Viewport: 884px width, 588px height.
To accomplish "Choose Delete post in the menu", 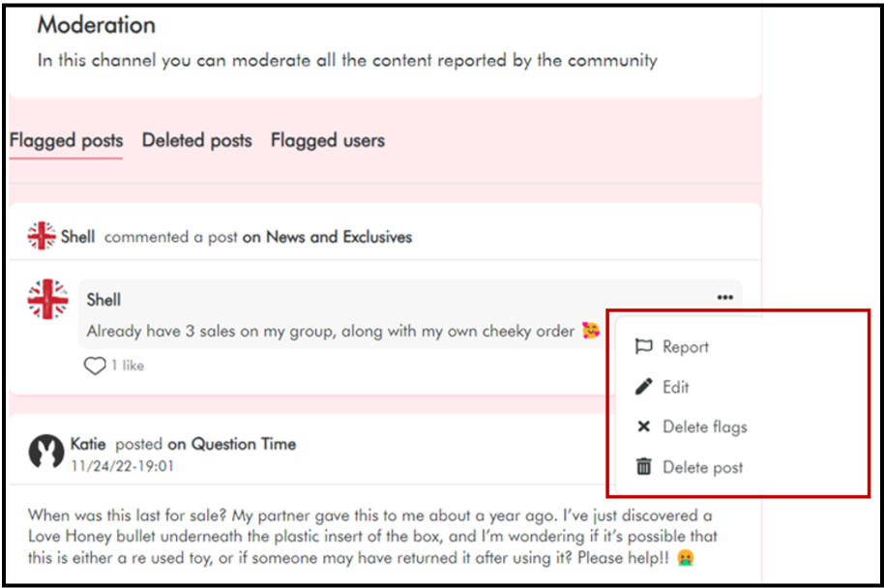I will point(702,467).
